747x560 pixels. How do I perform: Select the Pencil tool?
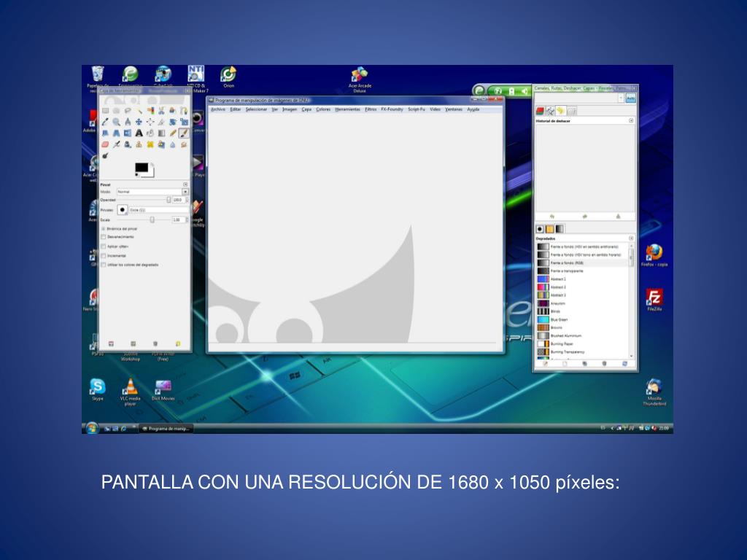tap(173, 133)
